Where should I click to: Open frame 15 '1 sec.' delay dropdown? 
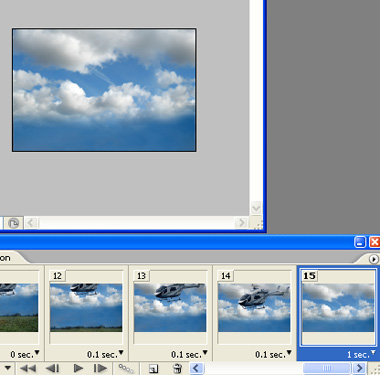(x=373, y=352)
